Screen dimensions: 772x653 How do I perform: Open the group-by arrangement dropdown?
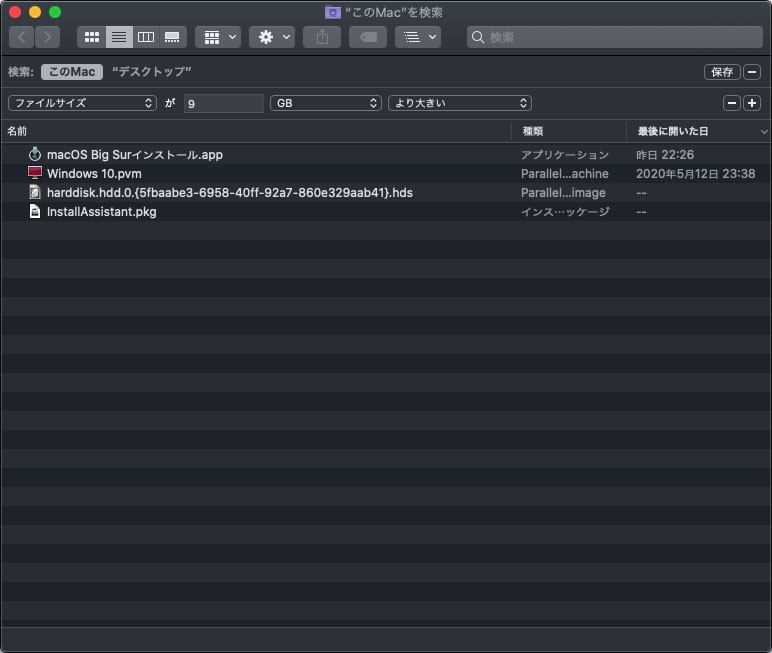218,37
